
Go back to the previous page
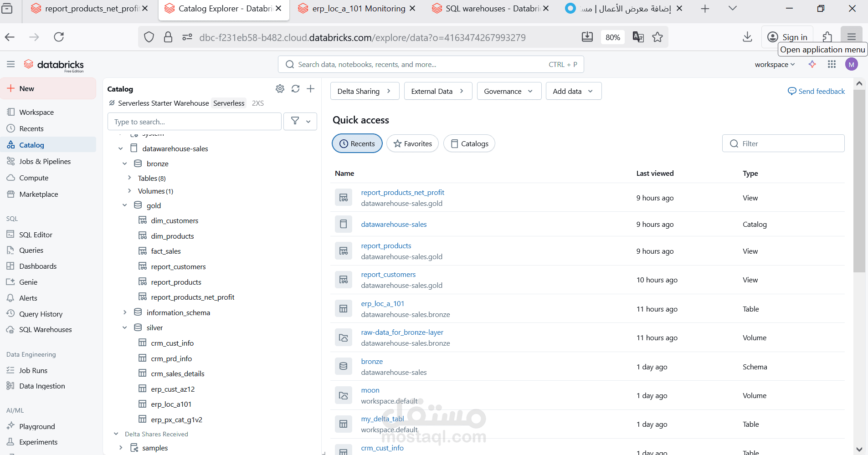(x=10, y=37)
